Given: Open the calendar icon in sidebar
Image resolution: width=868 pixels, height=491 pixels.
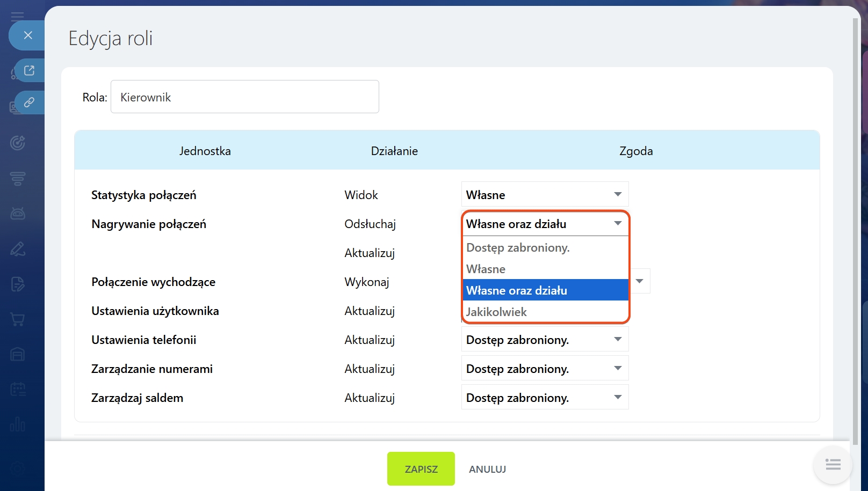Looking at the screenshot, I should (x=18, y=389).
